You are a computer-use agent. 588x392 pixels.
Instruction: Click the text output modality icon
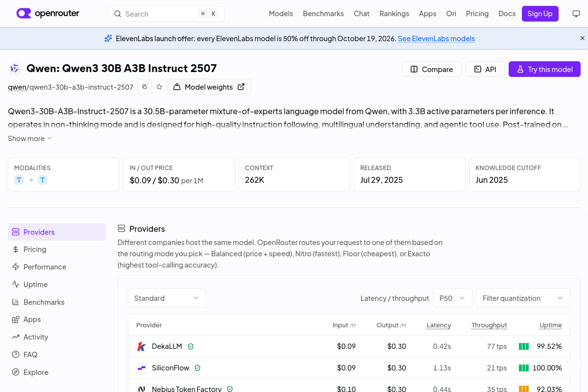click(x=43, y=180)
